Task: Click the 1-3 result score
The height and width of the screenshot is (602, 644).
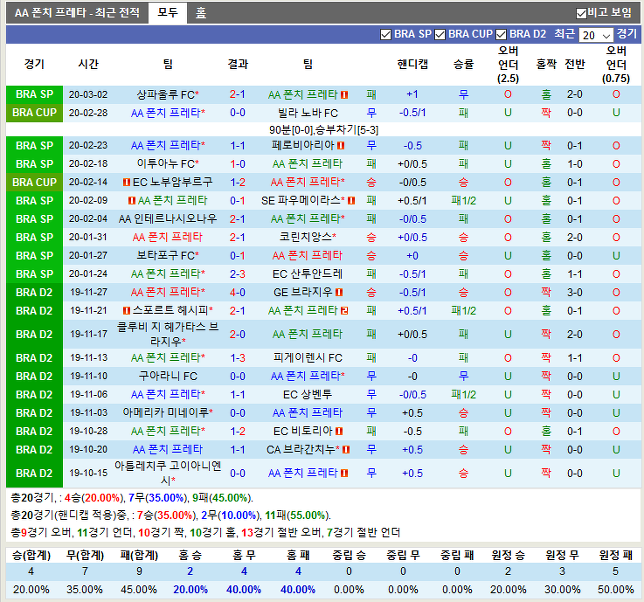Action: tap(238, 358)
